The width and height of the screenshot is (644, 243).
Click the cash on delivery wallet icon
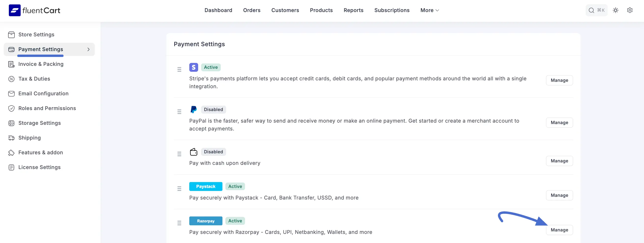pos(194,152)
